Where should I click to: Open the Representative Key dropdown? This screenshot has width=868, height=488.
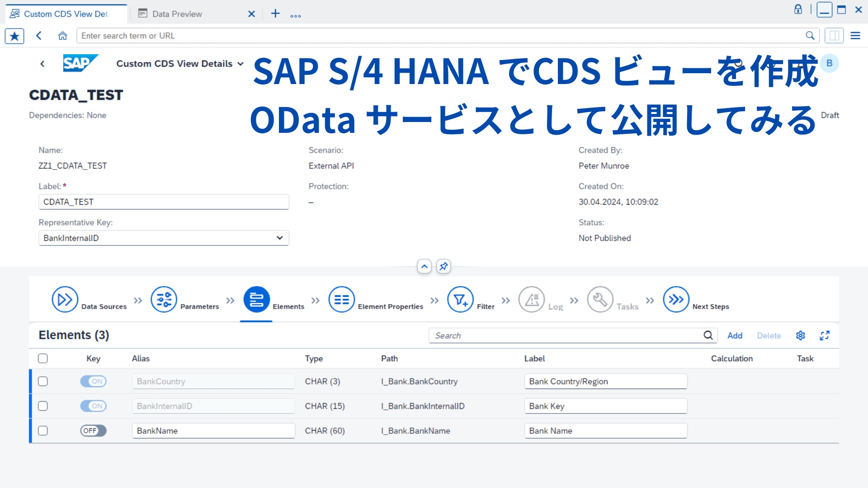(x=279, y=238)
